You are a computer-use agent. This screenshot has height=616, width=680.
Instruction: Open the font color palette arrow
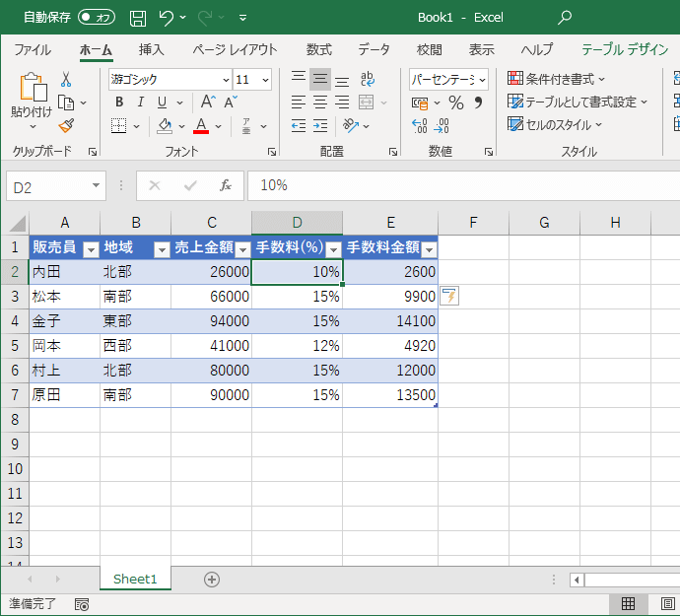(x=218, y=127)
